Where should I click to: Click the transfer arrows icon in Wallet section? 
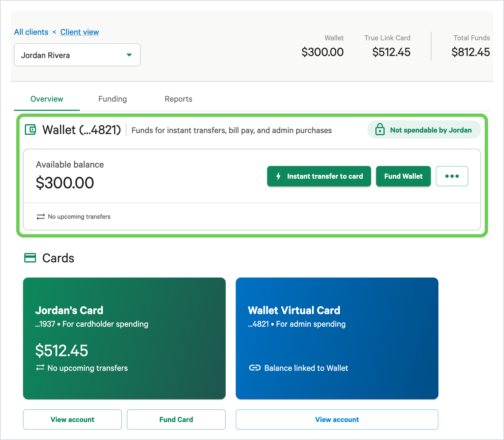pyautogui.click(x=41, y=217)
